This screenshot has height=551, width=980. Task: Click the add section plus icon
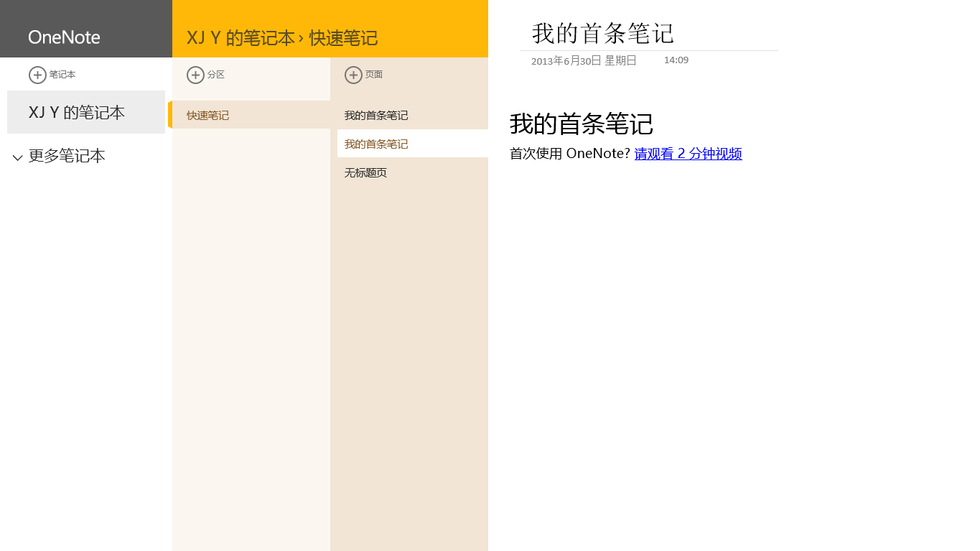point(195,75)
